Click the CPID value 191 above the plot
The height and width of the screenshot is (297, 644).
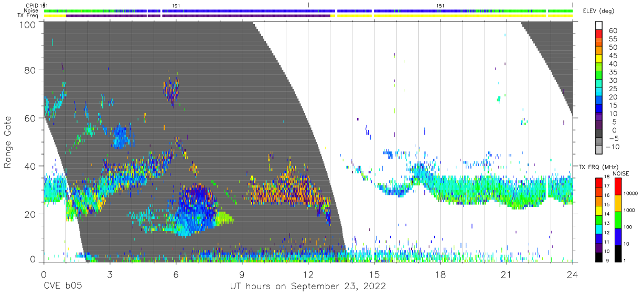(176, 6)
